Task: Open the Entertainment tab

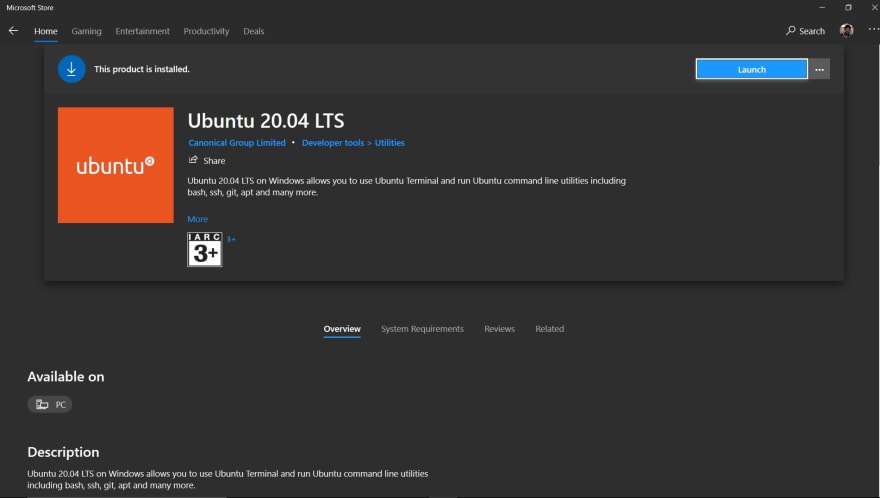Action: pyautogui.click(x=143, y=31)
